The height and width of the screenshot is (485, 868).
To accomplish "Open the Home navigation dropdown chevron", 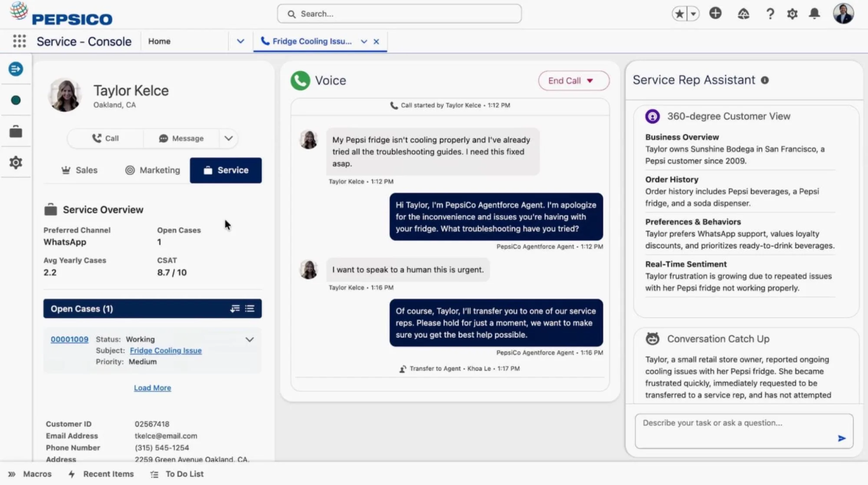I will point(240,41).
